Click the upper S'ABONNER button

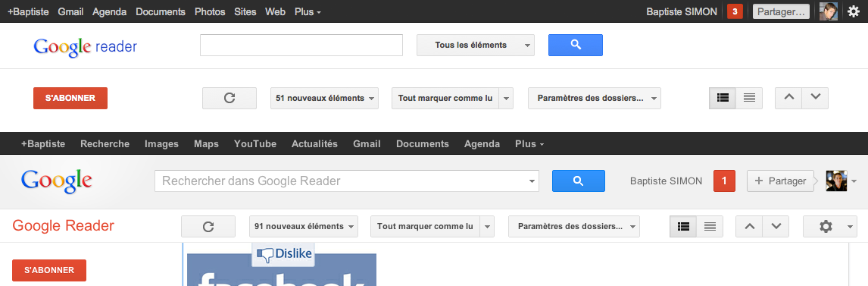[70, 98]
